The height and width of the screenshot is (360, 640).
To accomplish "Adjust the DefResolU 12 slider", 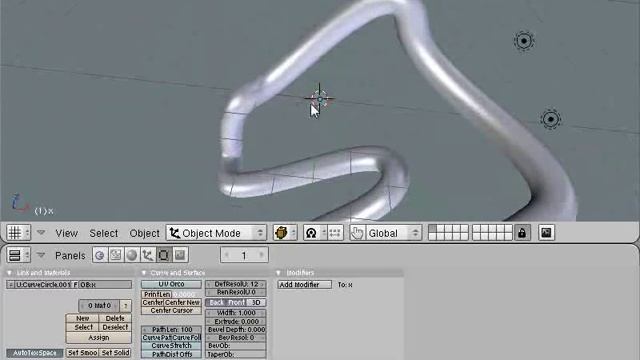I will click(236, 284).
